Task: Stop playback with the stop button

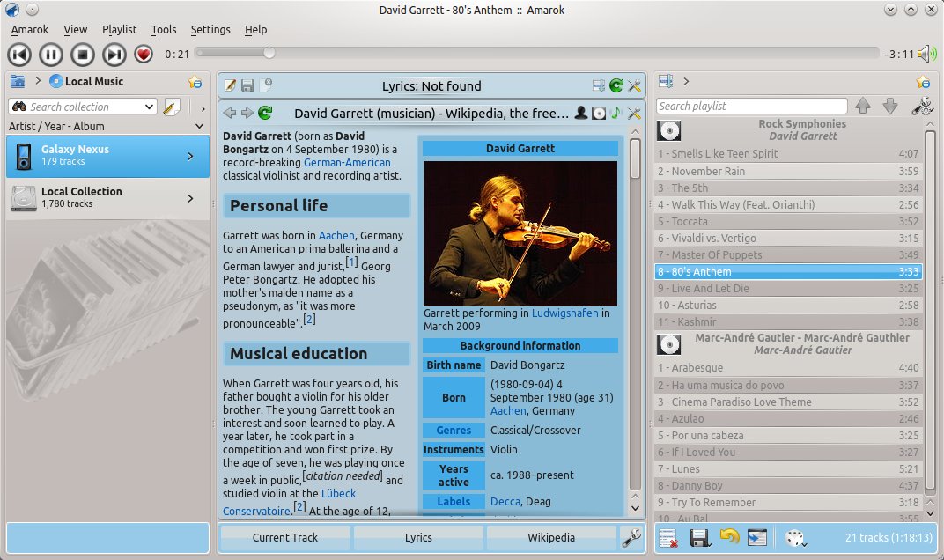Action: point(83,55)
